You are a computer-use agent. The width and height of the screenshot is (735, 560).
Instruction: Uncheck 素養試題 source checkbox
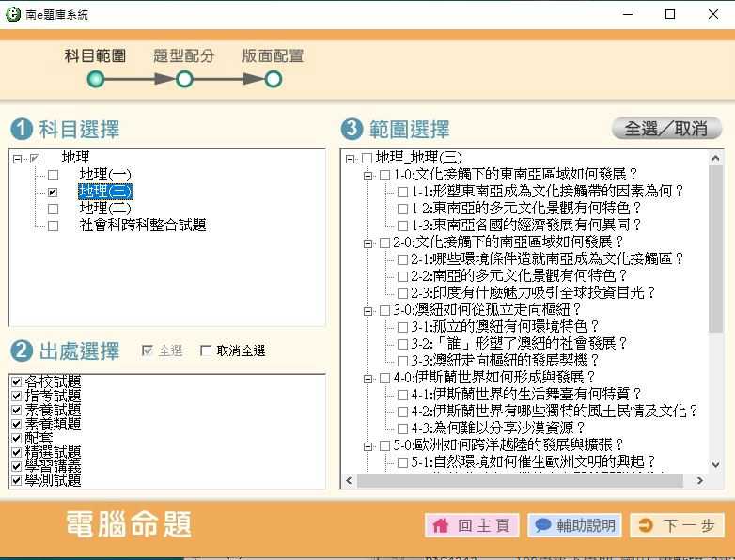click(x=16, y=410)
